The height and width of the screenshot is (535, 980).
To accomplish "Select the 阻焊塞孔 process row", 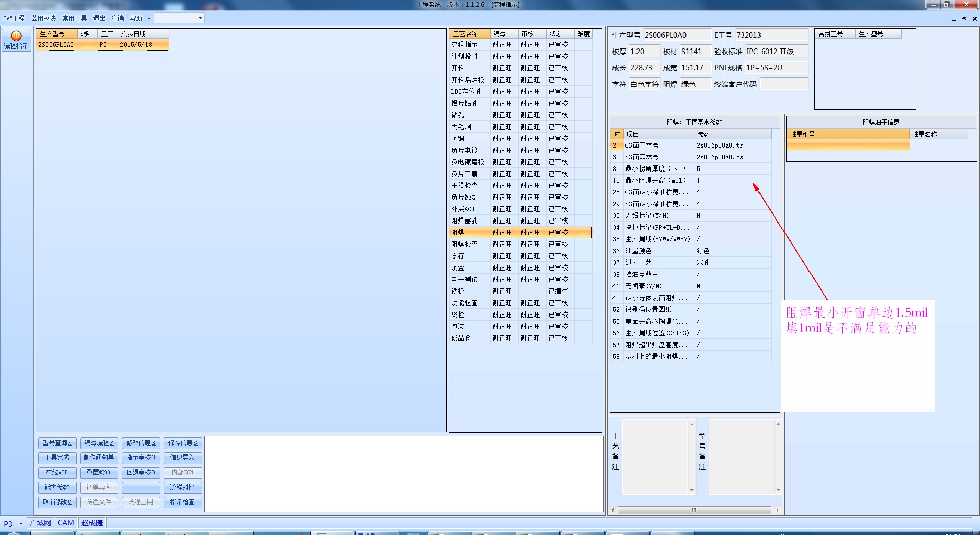I will click(x=520, y=221).
